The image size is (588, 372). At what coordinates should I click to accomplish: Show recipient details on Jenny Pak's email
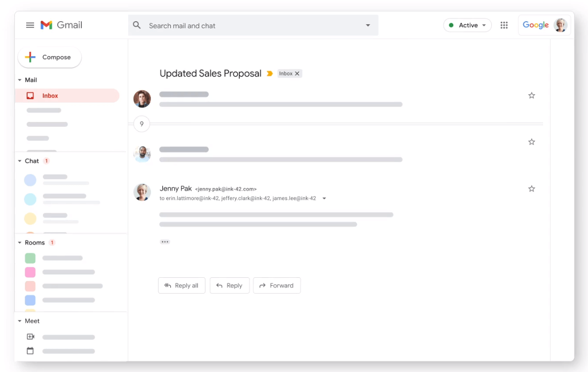tap(324, 198)
